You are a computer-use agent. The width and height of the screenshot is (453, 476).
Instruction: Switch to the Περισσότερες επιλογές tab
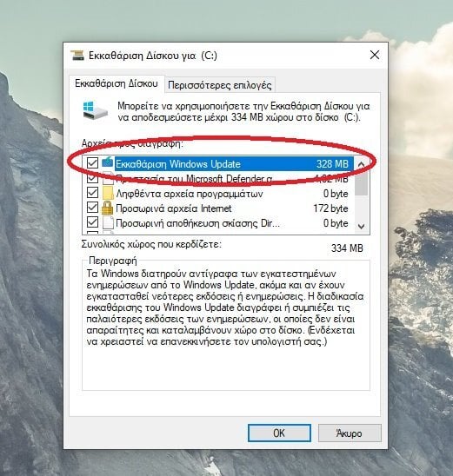point(220,85)
